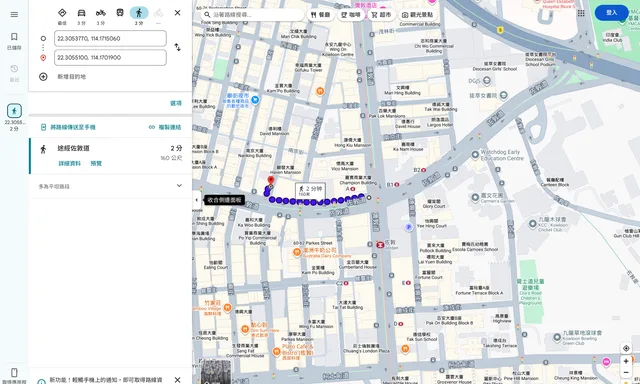
Task: Filter by Supermarkets (超市) chip
Action: [381, 15]
